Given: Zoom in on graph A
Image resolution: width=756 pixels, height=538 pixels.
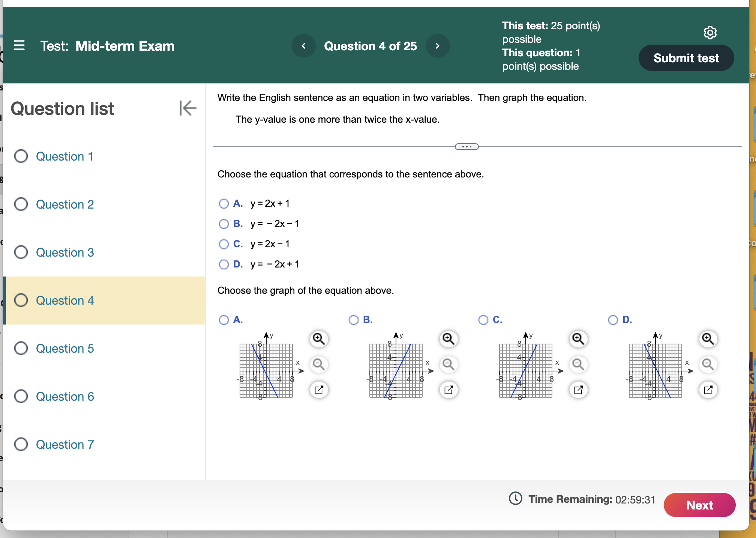Looking at the screenshot, I should tap(319, 339).
